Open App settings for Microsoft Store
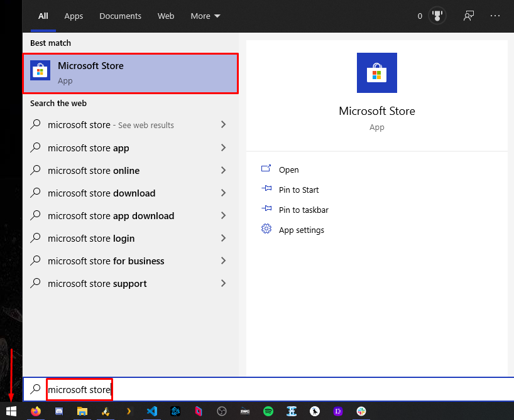514x420 pixels. click(x=302, y=230)
